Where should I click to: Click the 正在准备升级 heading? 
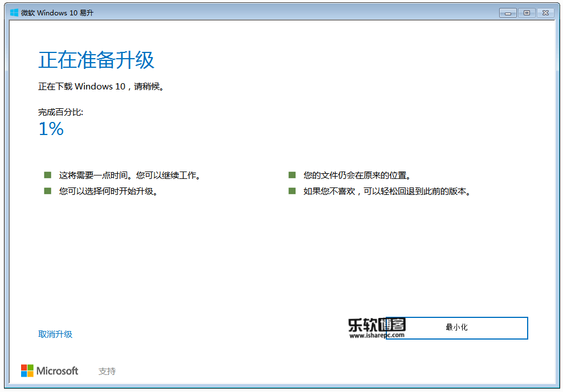pos(96,60)
